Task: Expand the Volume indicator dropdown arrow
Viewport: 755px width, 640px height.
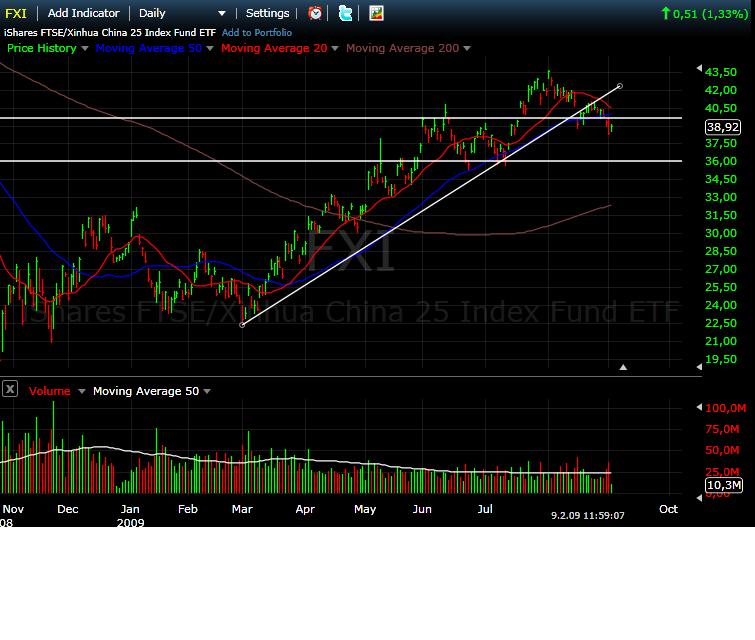Action: coord(82,391)
